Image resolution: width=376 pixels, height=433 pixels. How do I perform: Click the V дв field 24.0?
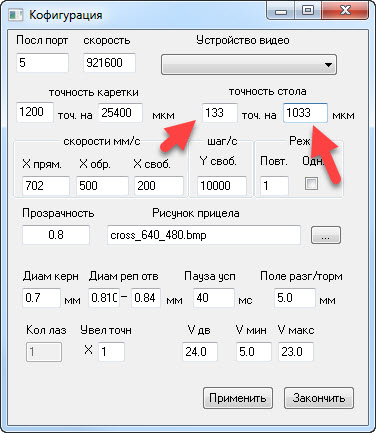(x=200, y=352)
